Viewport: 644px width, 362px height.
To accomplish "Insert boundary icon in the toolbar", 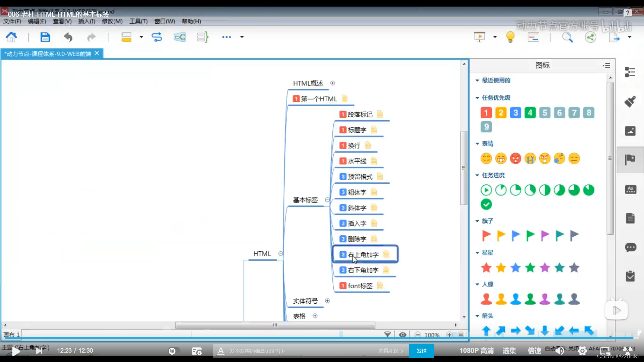I will click(x=179, y=37).
